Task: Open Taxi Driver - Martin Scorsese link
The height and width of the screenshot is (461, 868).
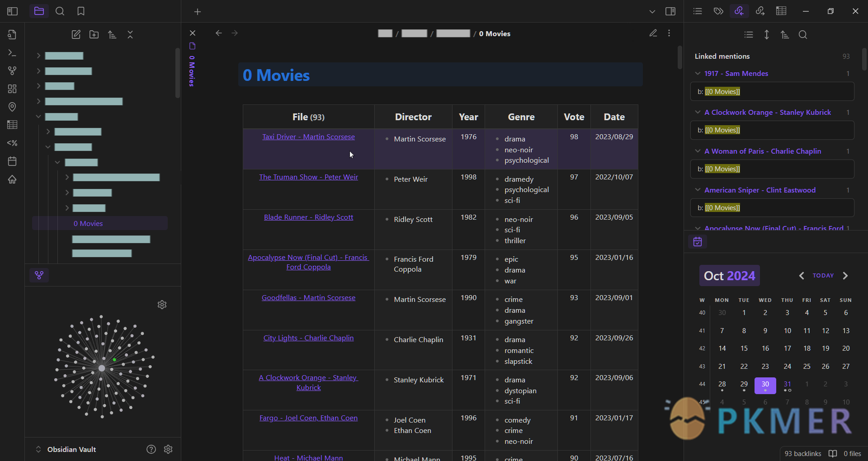Action: (x=308, y=137)
